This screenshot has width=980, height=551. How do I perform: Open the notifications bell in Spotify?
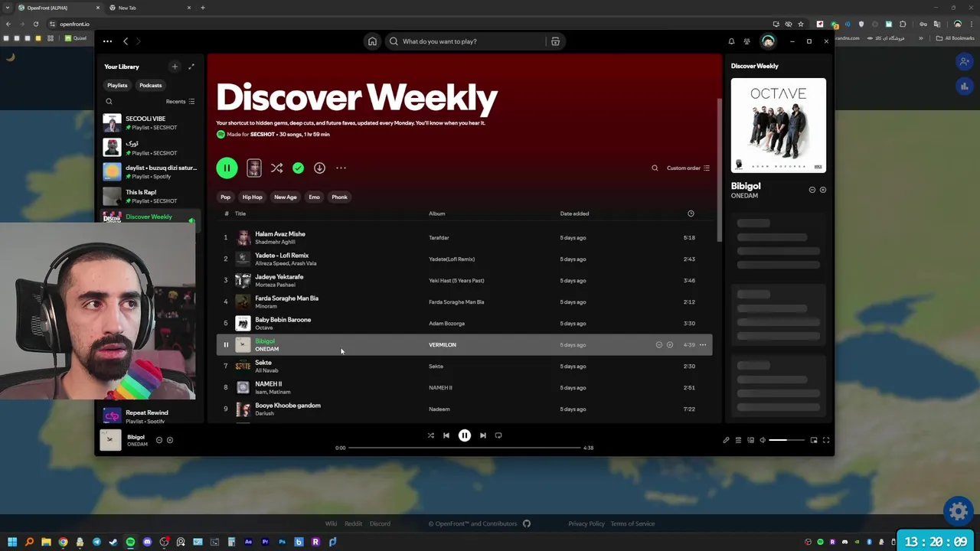(731, 41)
